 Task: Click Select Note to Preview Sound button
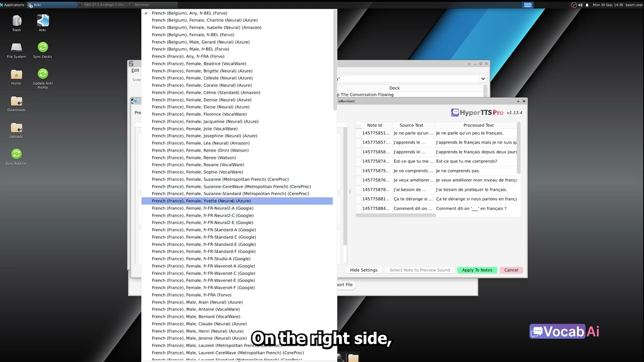tap(420, 270)
